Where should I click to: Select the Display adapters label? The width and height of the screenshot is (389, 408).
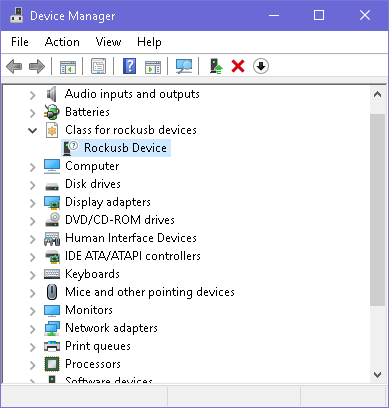(x=108, y=202)
